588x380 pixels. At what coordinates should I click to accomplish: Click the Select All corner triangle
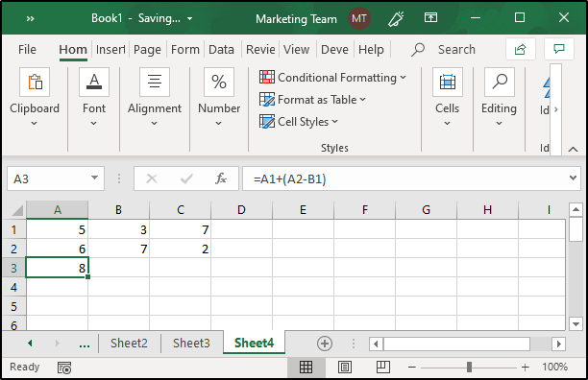(x=17, y=210)
